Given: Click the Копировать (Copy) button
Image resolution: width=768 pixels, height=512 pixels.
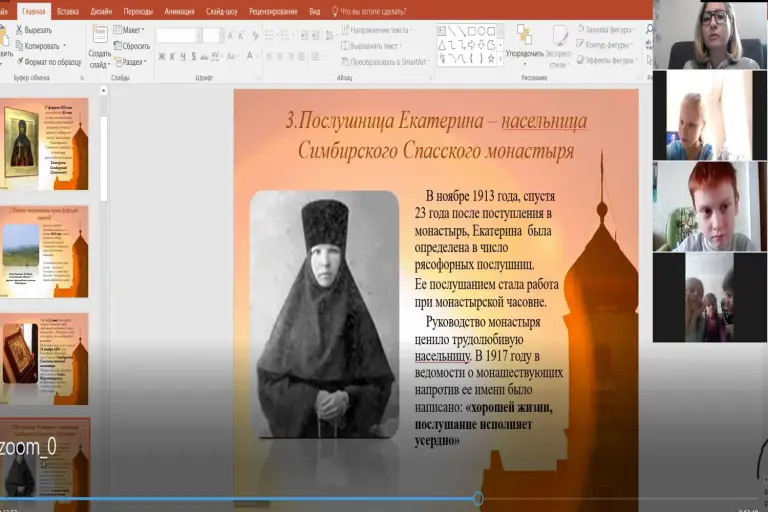Looking at the screenshot, I should 40,46.
